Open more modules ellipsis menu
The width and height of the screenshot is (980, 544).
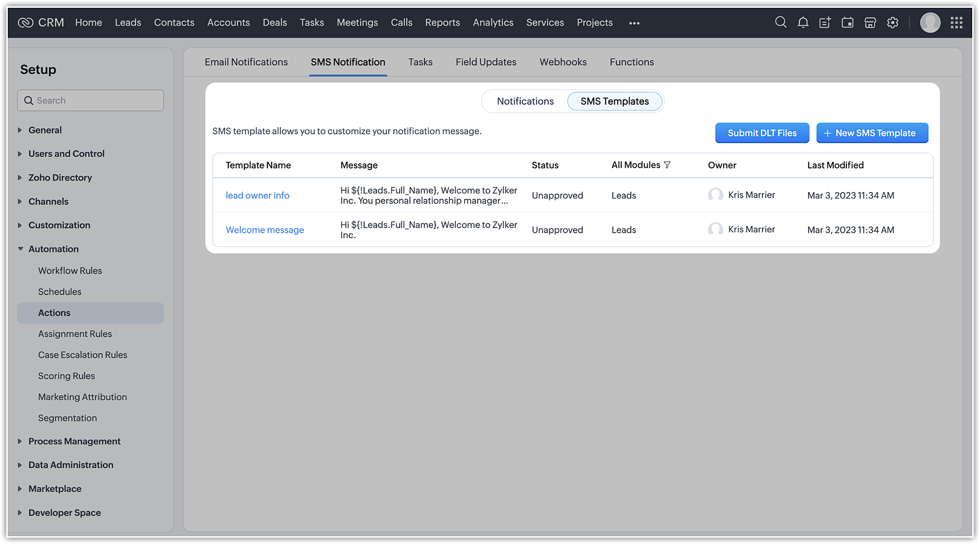(634, 23)
